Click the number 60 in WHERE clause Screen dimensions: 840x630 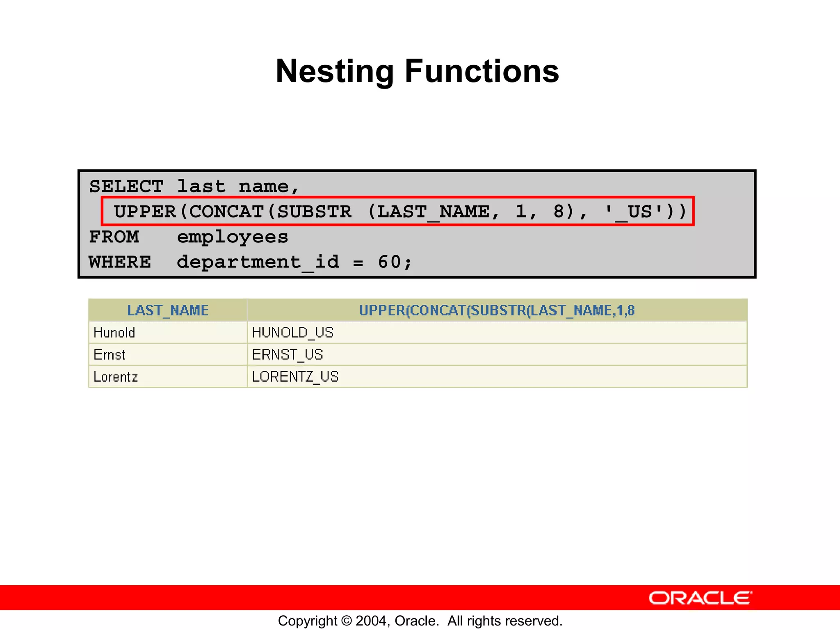[389, 262]
